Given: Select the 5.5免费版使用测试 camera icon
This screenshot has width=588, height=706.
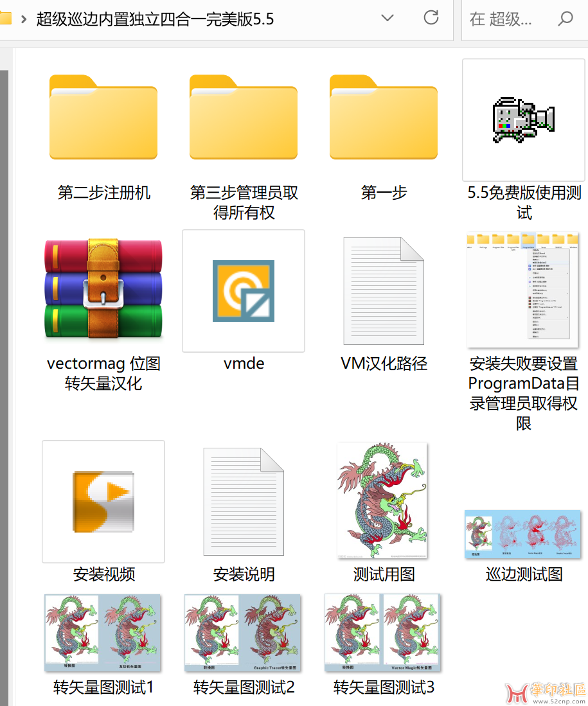Looking at the screenshot, I should (524, 119).
